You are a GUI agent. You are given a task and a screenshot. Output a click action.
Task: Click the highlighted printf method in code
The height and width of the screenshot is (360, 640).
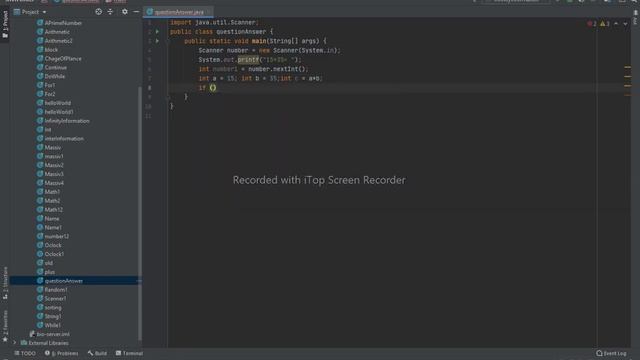click(x=248, y=60)
